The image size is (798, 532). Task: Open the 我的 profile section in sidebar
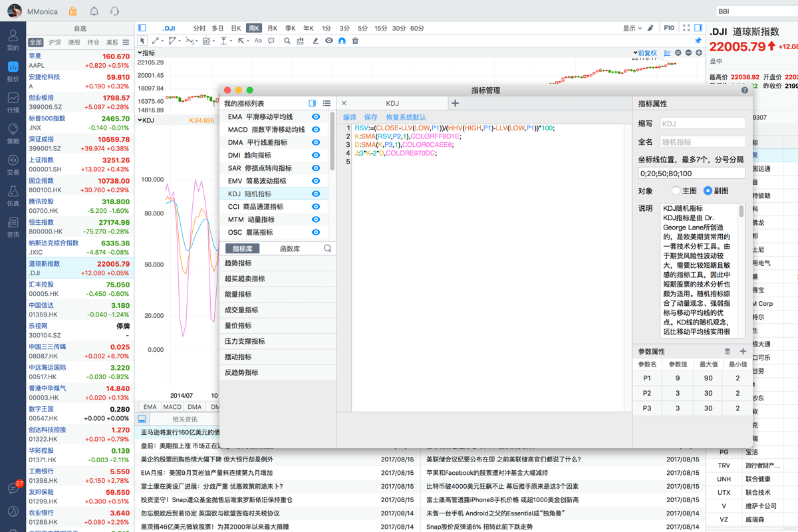point(13,39)
